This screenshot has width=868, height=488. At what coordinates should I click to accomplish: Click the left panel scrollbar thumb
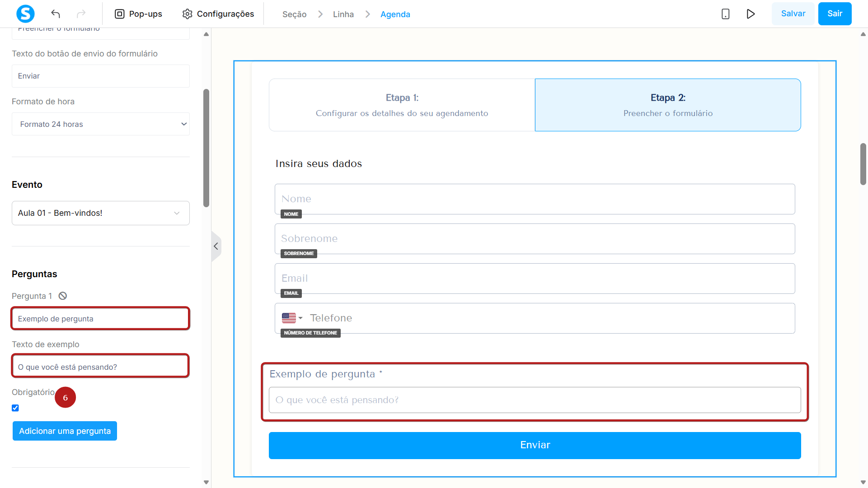click(206, 148)
